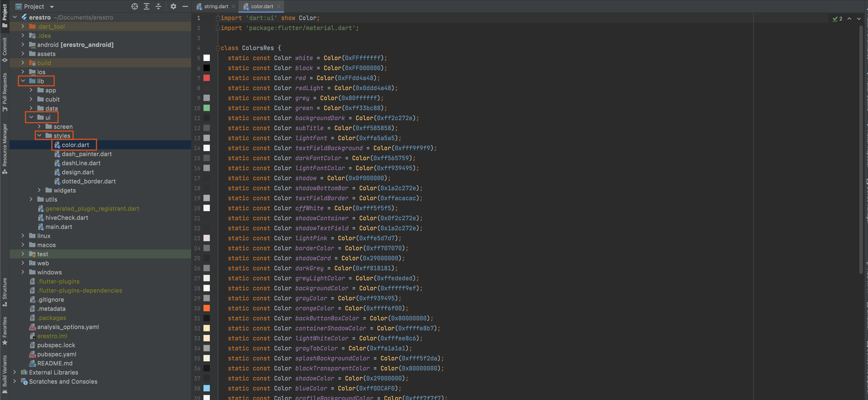Click the blue color swatch on line 38
Viewport: 868px width, 400px height.
click(207, 388)
